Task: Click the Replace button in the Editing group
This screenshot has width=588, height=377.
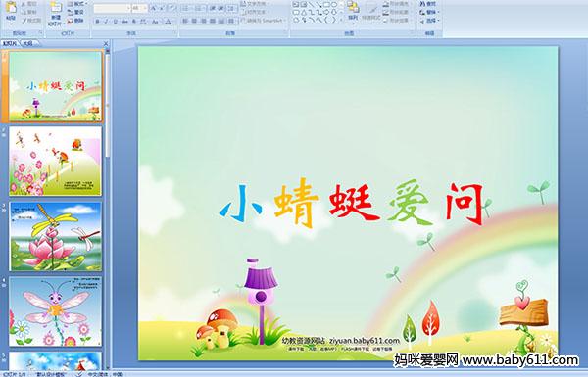Action: point(428,13)
